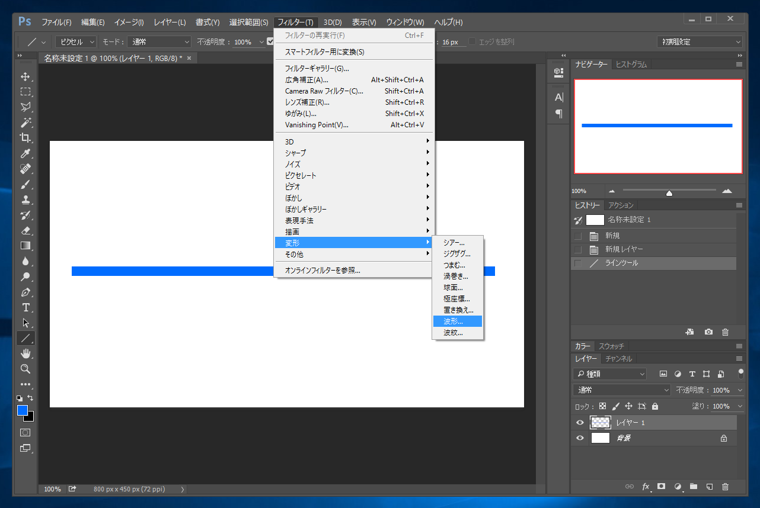This screenshot has width=760, height=508.
Task: Click the Screen Mode icon in toolbox
Action: coord(25,448)
